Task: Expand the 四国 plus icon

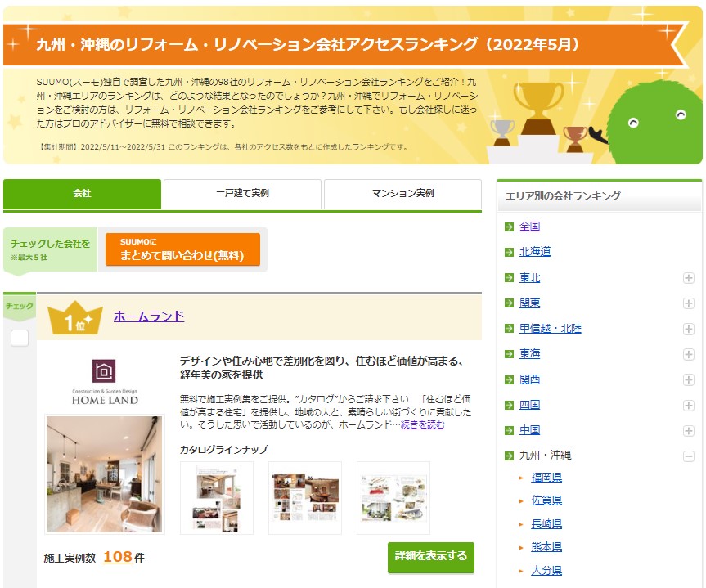Action: point(689,405)
